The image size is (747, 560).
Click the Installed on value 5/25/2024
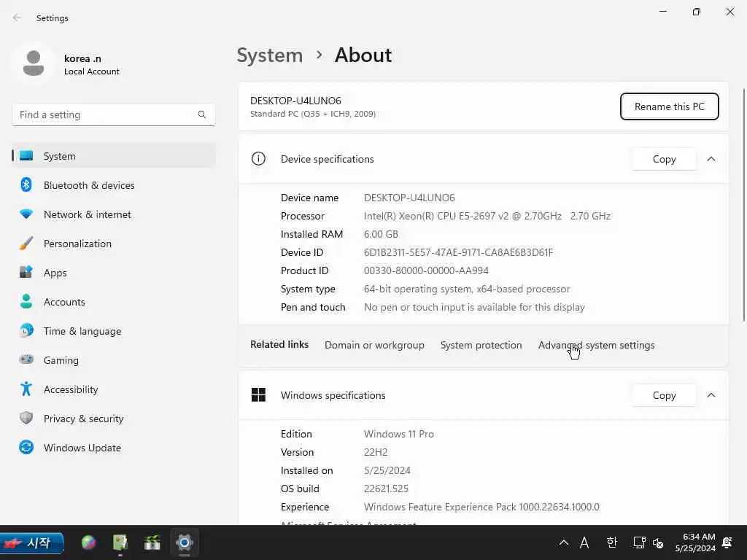coord(387,470)
